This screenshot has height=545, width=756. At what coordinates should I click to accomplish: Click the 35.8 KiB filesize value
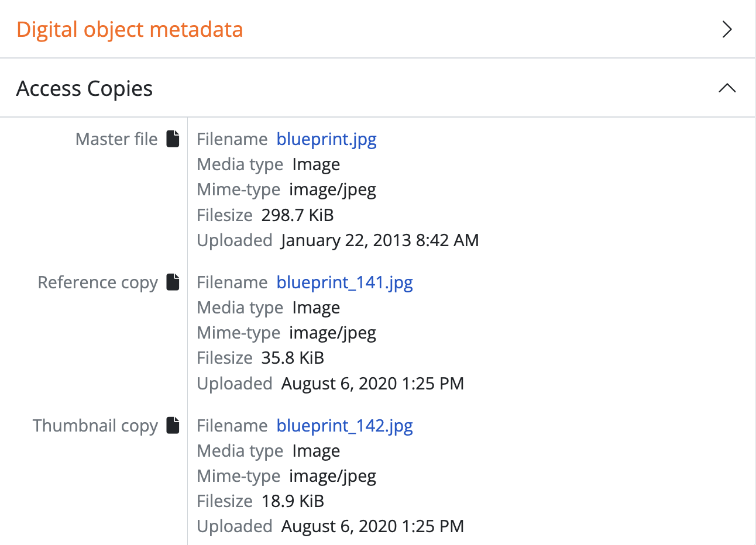point(293,358)
